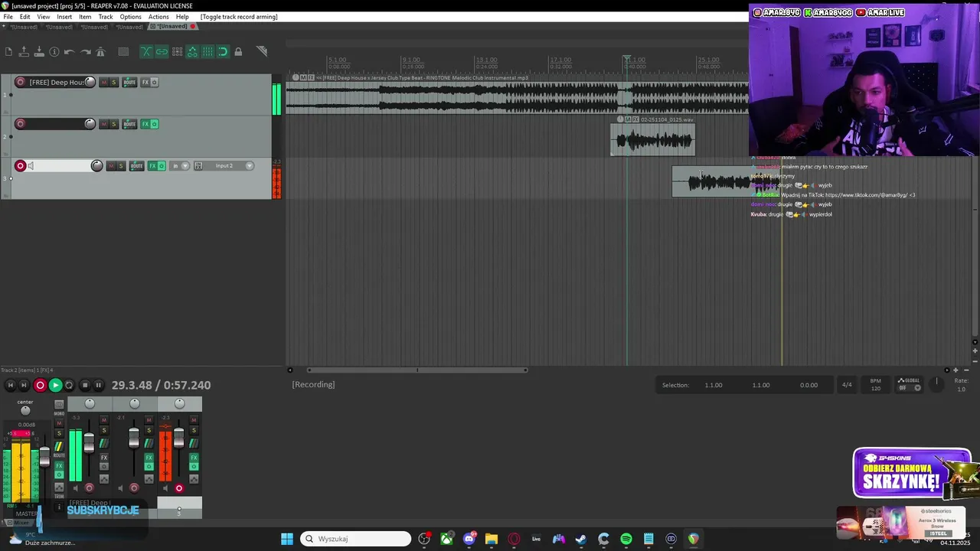The height and width of the screenshot is (551, 980).
Task: Click the Undo arrow icon
Action: (70, 52)
